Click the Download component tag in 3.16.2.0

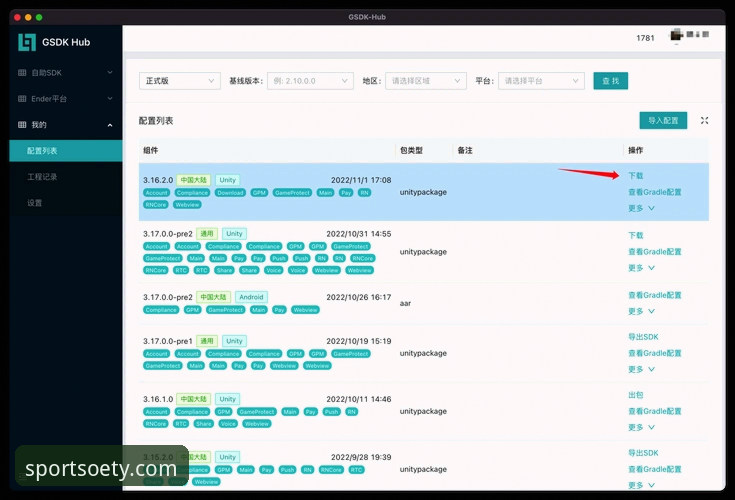230,193
